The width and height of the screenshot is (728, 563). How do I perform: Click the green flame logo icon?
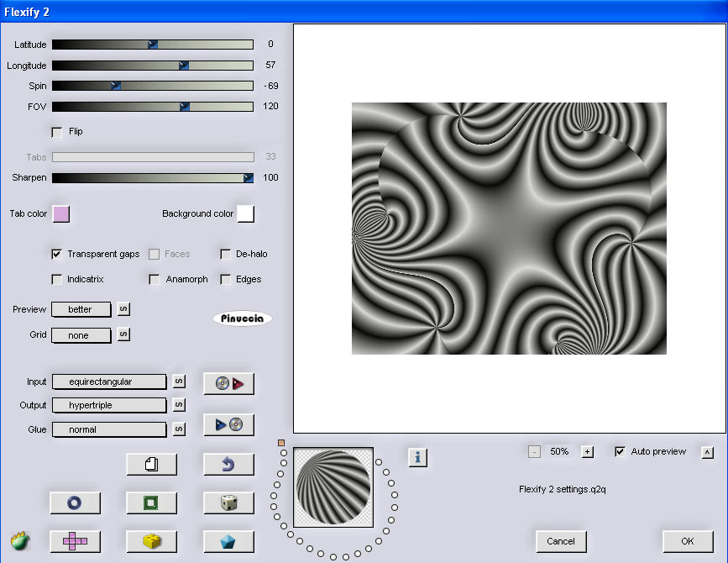point(20,540)
